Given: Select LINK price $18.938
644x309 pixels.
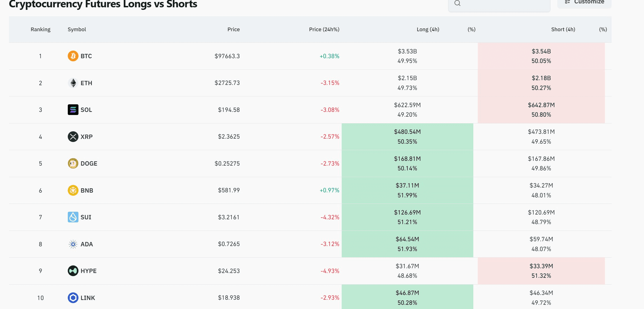Looking at the screenshot, I should [x=229, y=297].
